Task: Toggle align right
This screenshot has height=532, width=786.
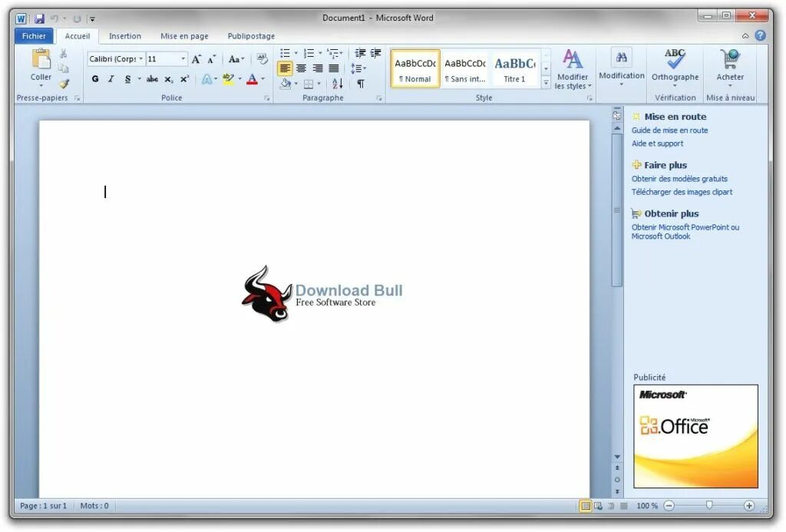Action: [317, 68]
